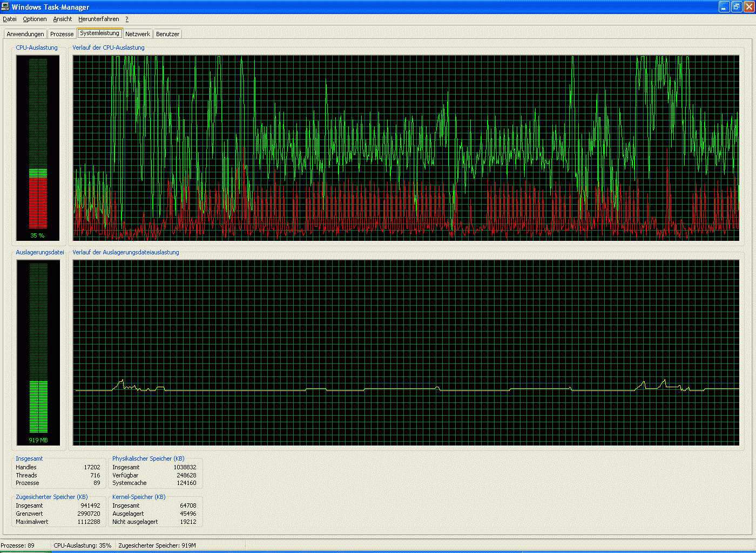
Task: Switch to the Prozesse tab
Action: point(62,34)
